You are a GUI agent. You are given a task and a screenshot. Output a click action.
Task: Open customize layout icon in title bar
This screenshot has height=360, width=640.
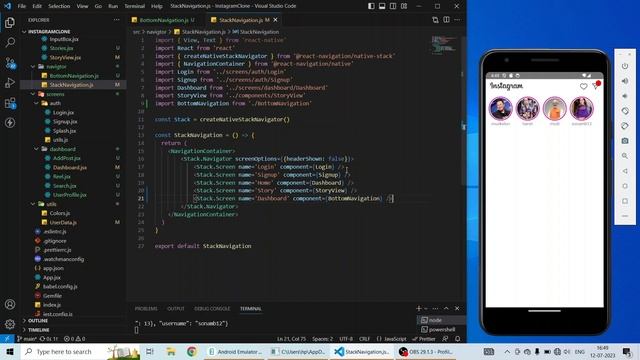404,6
